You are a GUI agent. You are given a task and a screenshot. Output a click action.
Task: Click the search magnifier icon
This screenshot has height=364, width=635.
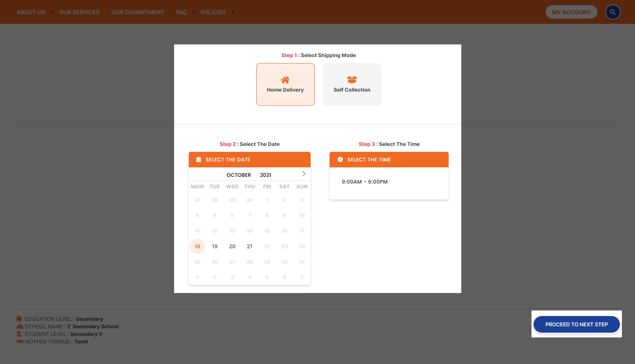point(612,12)
